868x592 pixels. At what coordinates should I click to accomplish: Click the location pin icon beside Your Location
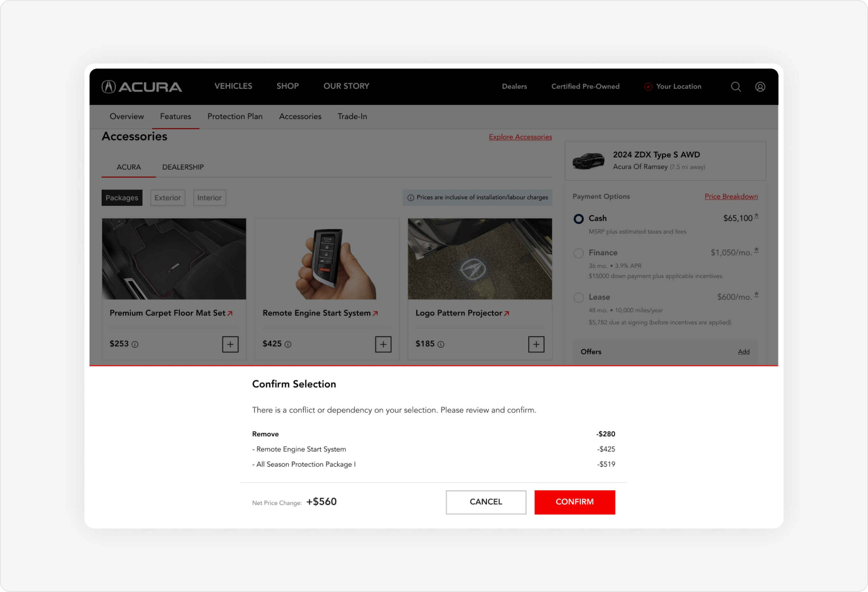pos(648,87)
